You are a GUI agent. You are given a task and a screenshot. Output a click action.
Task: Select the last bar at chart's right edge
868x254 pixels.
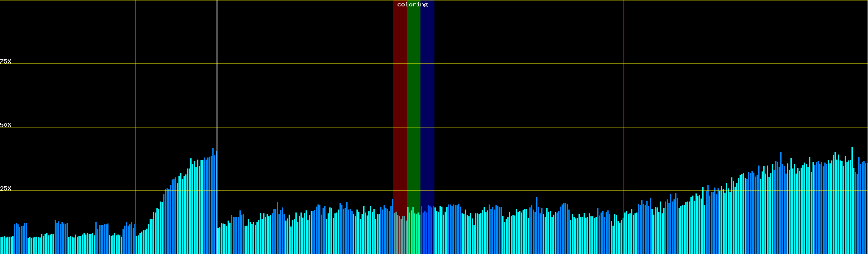(867, 207)
